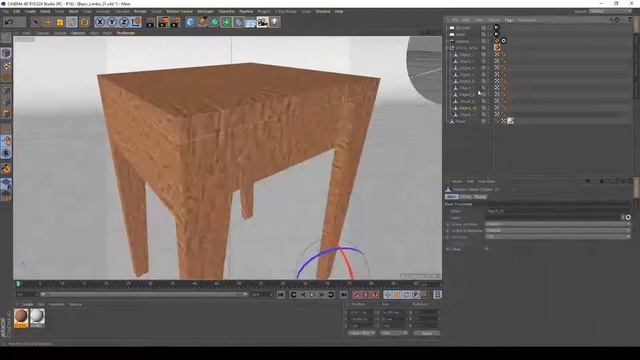The image size is (640, 360).
Task: Select the Plane object in Object Manager
Action: pos(460,121)
